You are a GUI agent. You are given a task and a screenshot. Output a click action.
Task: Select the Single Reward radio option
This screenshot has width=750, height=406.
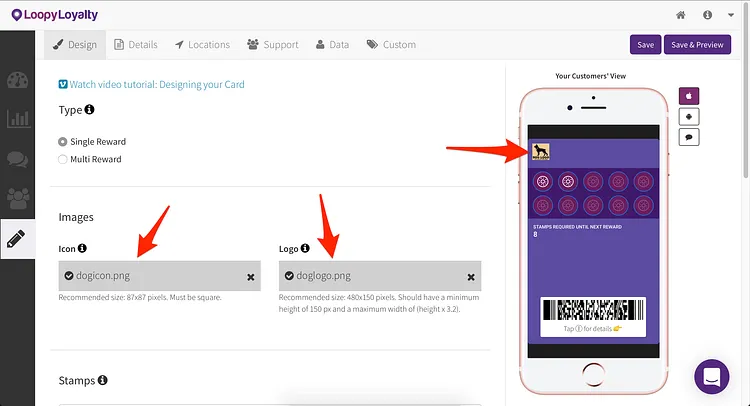(x=62, y=142)
